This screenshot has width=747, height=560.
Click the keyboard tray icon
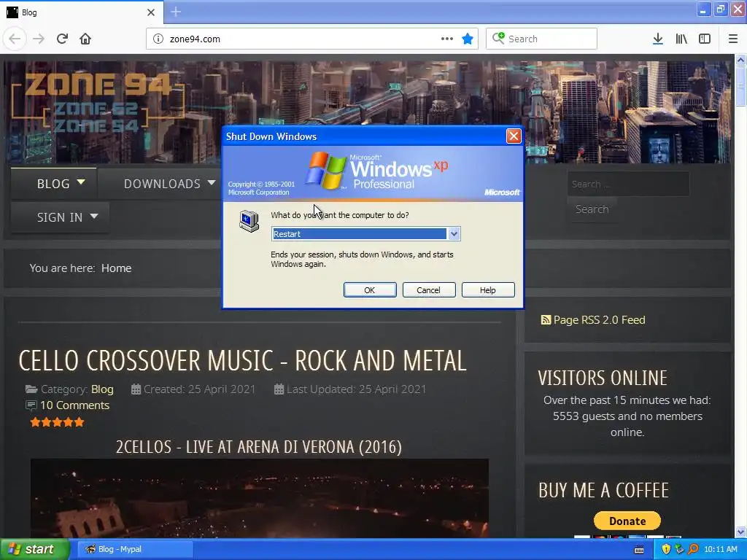639,550
